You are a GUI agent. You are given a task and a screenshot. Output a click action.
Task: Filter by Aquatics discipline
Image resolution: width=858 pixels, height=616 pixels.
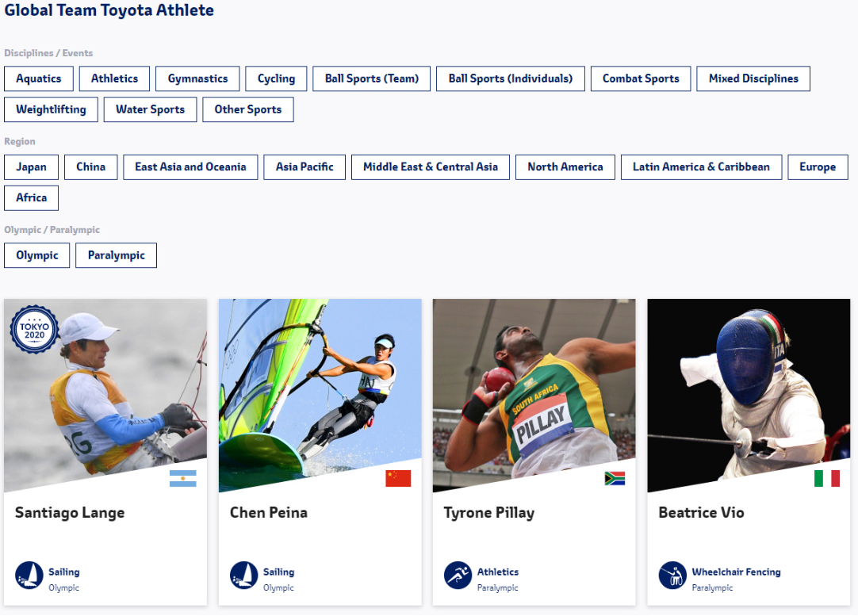tap(38, 78)
